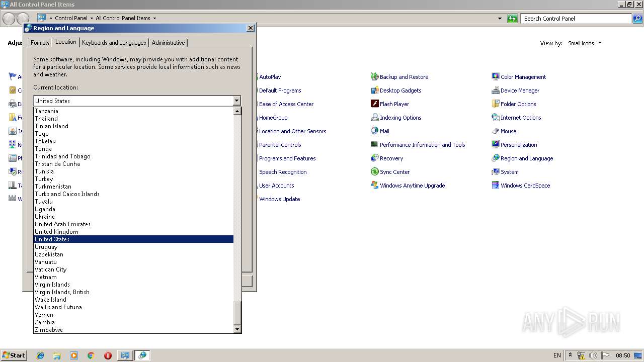Open Speech Recognition item
The image size is (644, 362).
(x=282, y=172)
